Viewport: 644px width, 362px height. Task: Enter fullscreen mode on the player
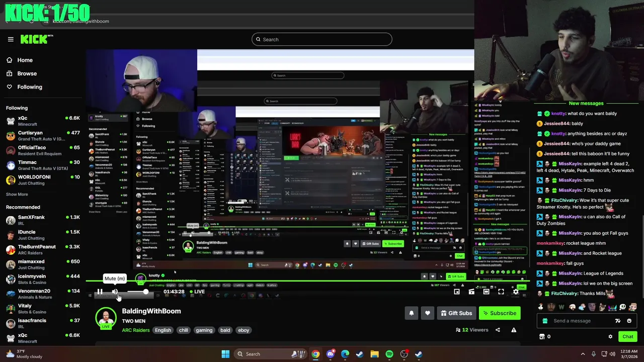[x=501, y=292]
